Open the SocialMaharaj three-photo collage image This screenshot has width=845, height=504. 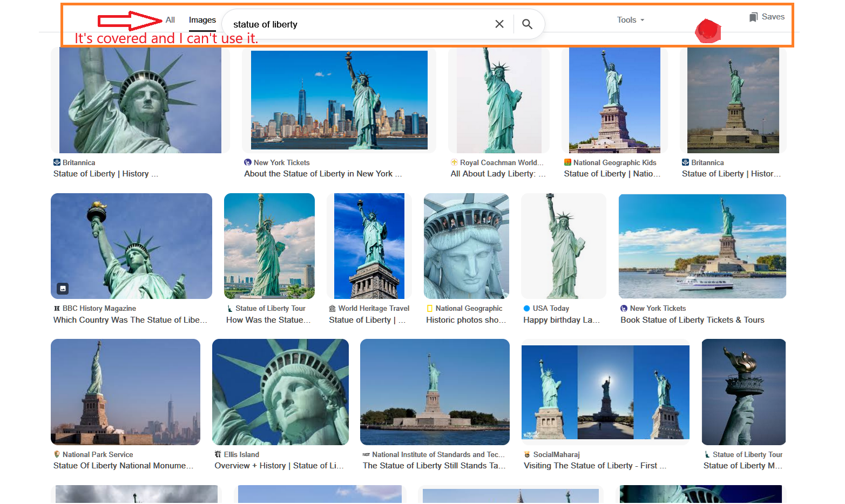coord(605,392)
